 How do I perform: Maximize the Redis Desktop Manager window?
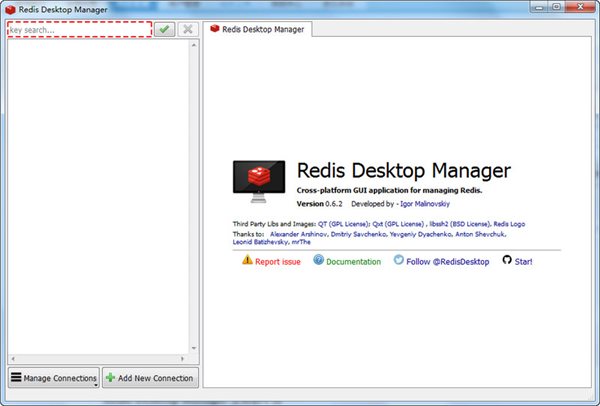pos(557,7)
